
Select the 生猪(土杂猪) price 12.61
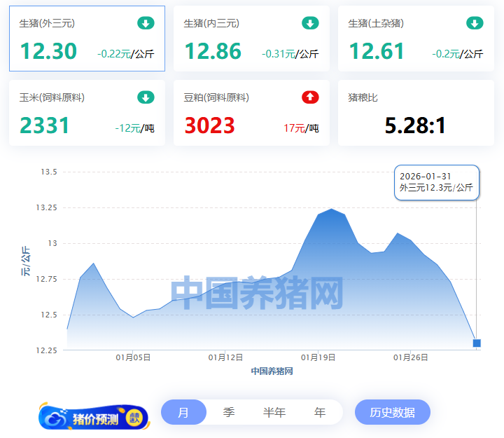(x=377, y=51)
